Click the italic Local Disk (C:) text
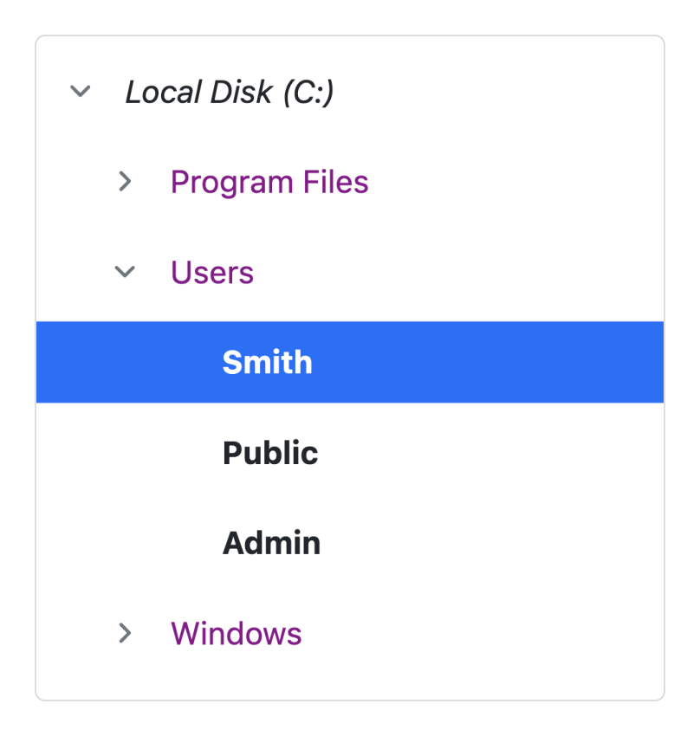Image resolution: width=700 pixels, height=736 pixels. pyautogui.click(x=230, y=92)
